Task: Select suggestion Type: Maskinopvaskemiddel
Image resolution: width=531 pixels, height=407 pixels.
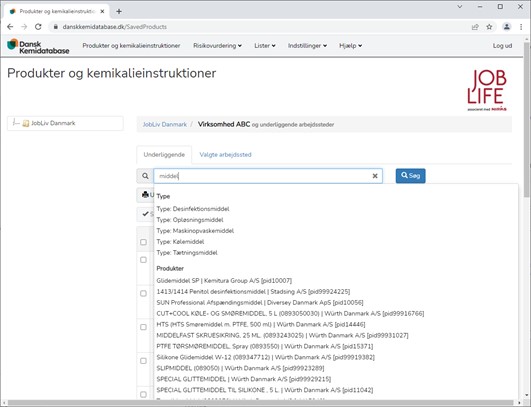Action: tap(195, 231)
